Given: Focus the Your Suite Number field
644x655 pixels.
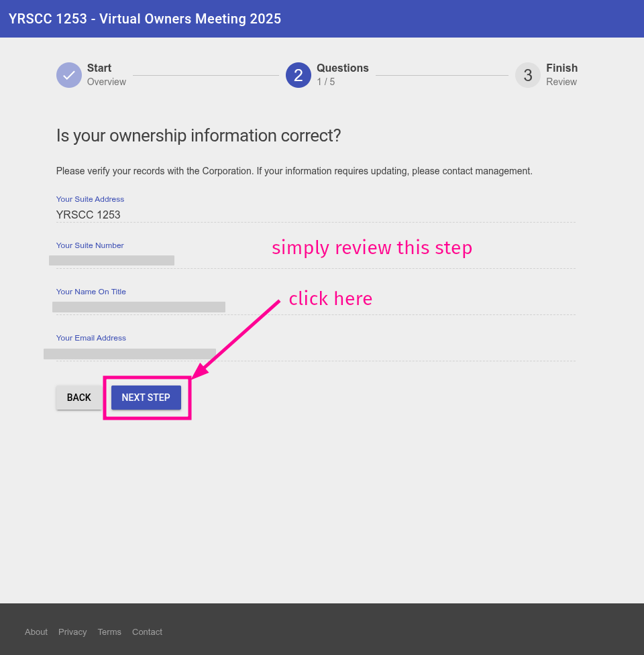Looking at the screenshot, I should 315,260.
